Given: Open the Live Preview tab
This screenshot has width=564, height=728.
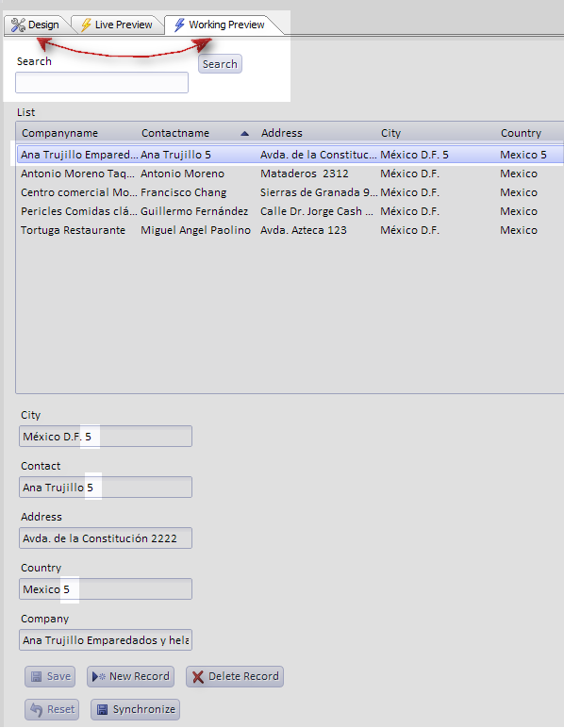Looking at the screenshot, I should tap(117, 25).
